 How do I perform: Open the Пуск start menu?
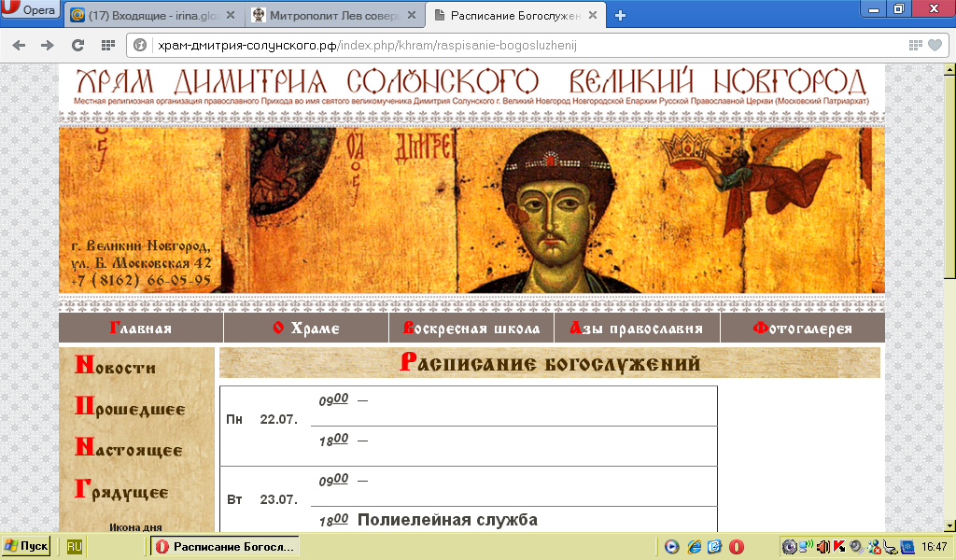pyautogui.click(x=25, y=547)
